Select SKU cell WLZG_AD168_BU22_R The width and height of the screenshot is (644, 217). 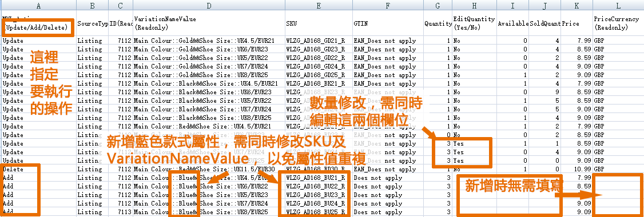pos(319,186)
